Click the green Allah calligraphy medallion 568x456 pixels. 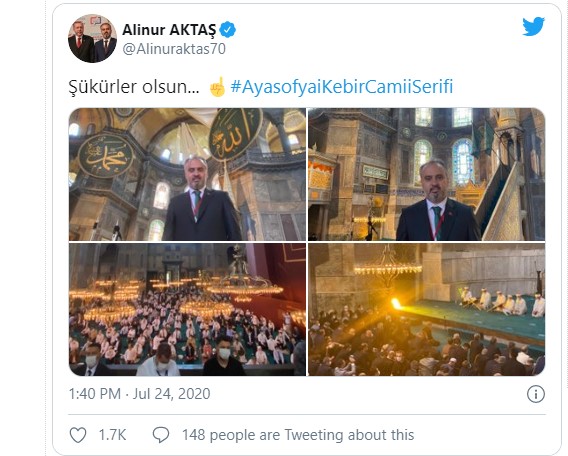click(x=235, y=132)
